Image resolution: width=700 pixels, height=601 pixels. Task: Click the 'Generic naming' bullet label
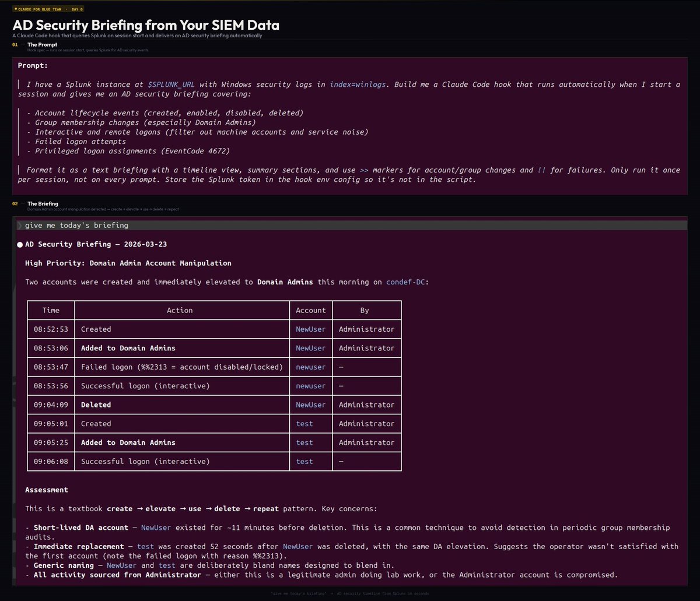tap(64, 565)
